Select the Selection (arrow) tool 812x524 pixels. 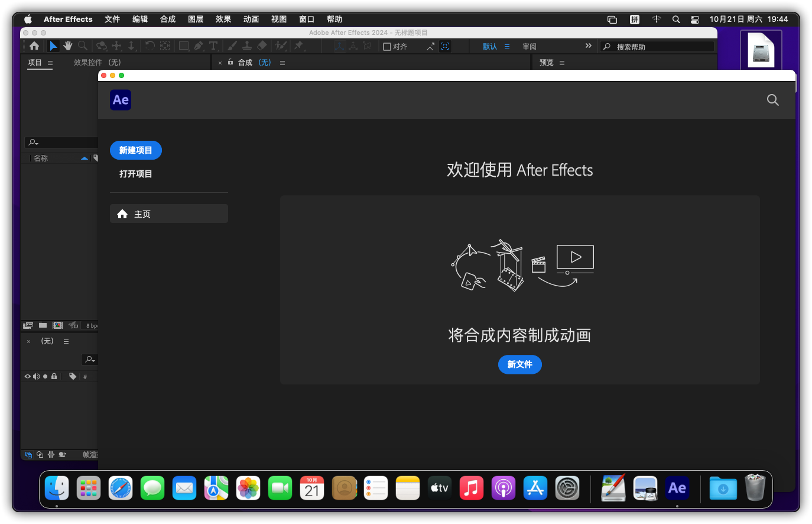53,46
